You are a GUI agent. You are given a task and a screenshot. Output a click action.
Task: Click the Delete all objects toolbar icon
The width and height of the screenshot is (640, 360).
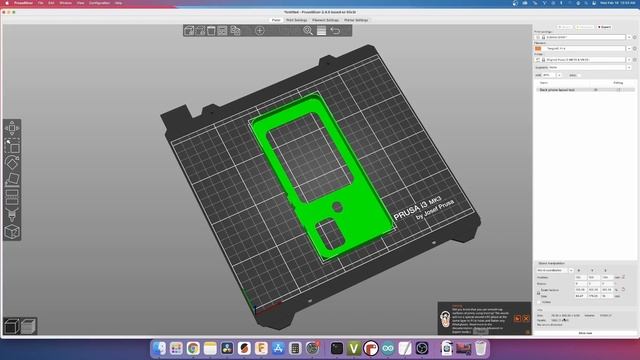tap(211, 31)
